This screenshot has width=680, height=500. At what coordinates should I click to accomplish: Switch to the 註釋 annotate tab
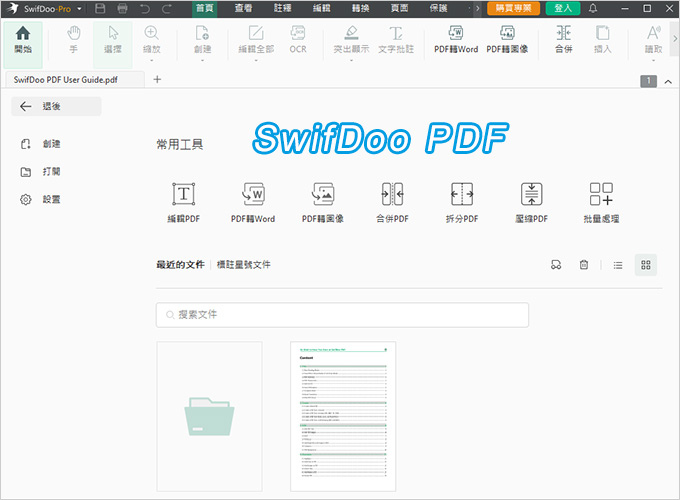pos(282,8)
